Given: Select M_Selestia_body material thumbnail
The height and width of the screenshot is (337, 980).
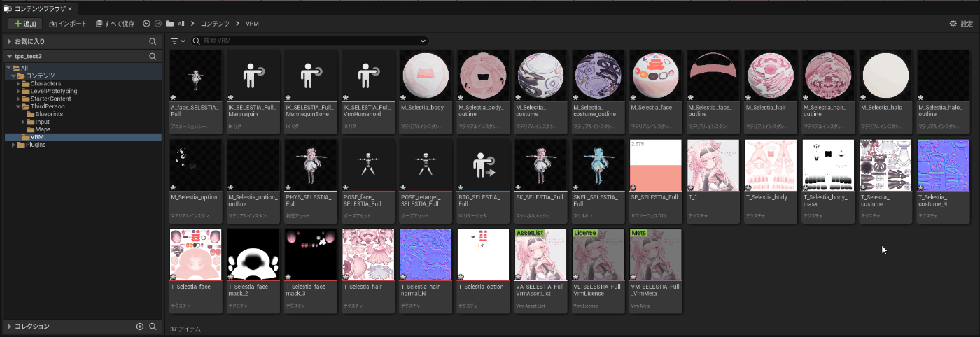Looking at the screenshot, I should (x=426, y=76).
